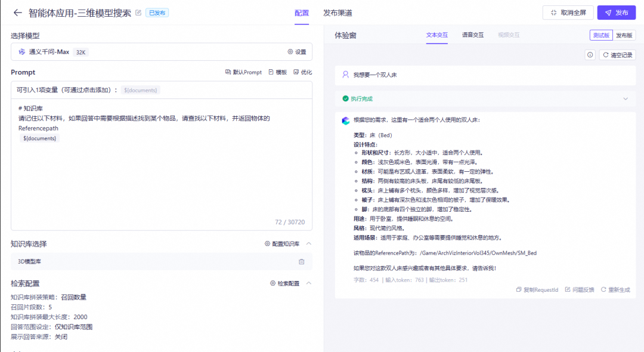点击体验窗右上角的信息提示图标
This screenshot has height=352, width=644.
click(x=590, y=54)
